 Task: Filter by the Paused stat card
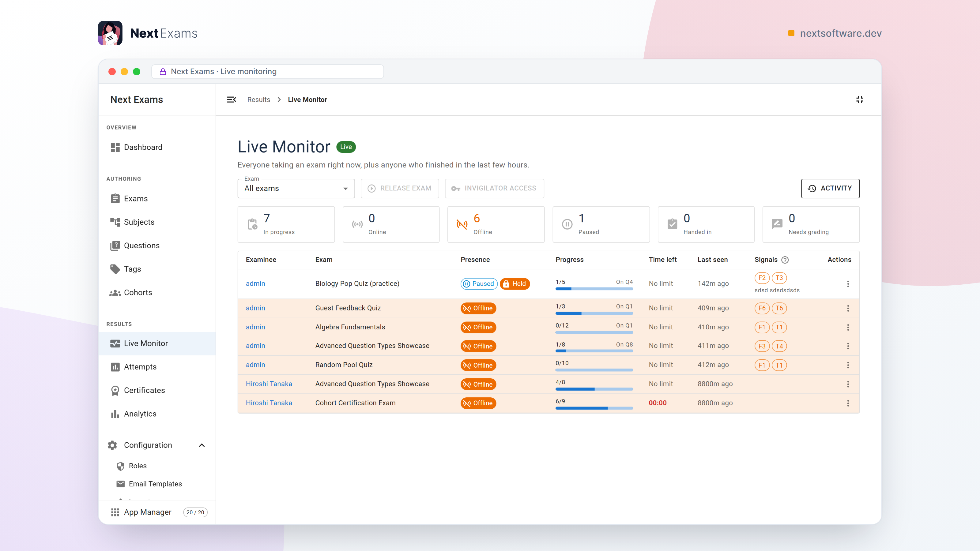click(x=601, y=224)
